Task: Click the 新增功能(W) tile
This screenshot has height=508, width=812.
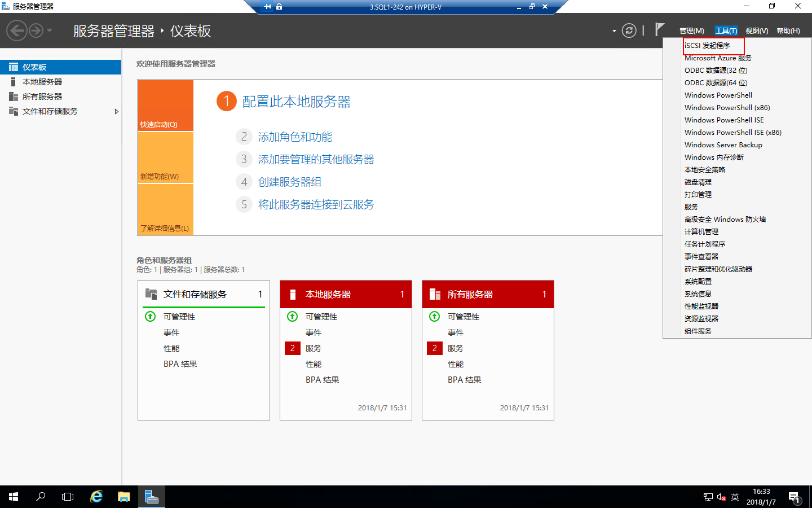Action: pyautogui.click(x=166, y=157)
